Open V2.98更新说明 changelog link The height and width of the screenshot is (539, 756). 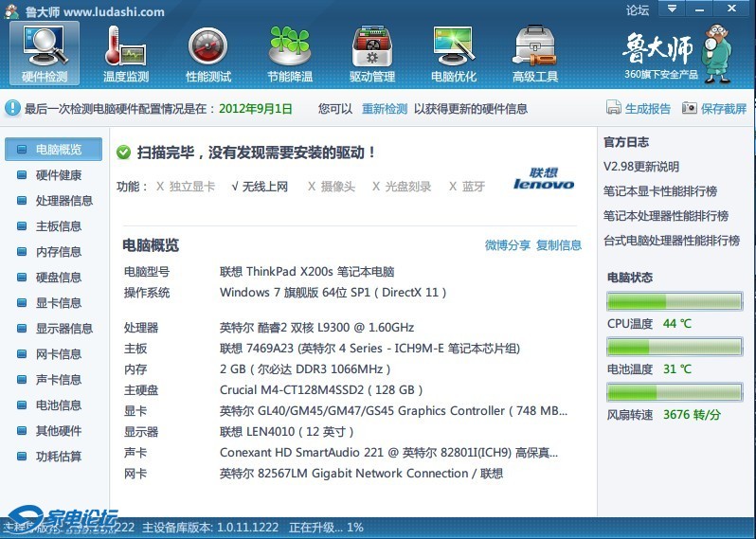tap(641, 167)
